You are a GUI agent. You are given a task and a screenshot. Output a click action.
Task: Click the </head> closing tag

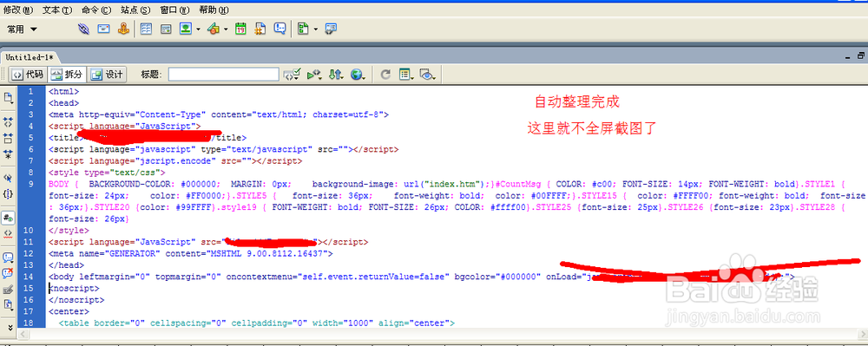67,264
